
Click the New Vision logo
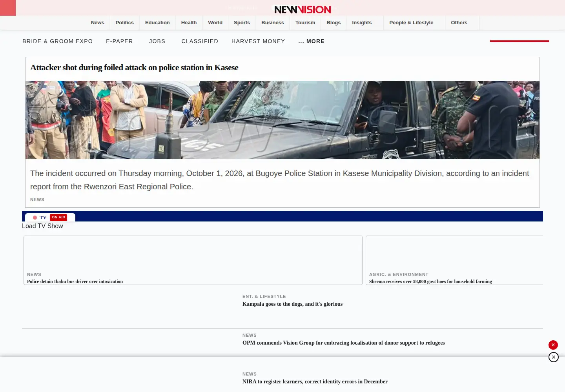(x=303, y=9)
